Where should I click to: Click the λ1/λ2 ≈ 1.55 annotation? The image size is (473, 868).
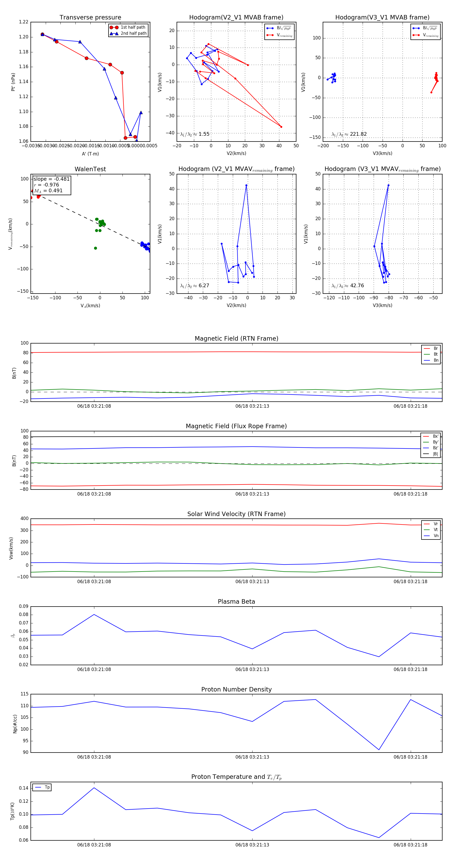point(194,134)
